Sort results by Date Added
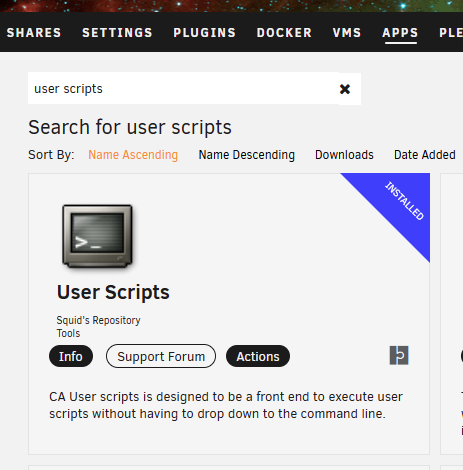 [x=425, y=155]
